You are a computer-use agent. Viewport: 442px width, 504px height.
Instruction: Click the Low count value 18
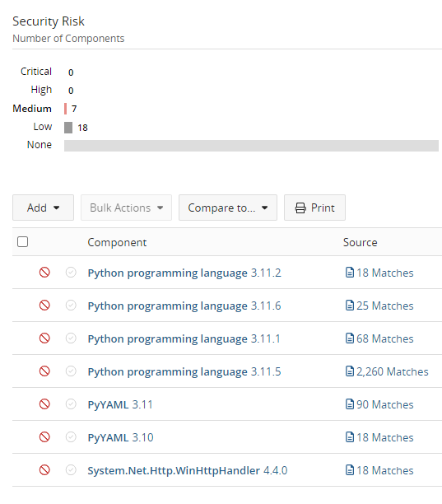82,128
